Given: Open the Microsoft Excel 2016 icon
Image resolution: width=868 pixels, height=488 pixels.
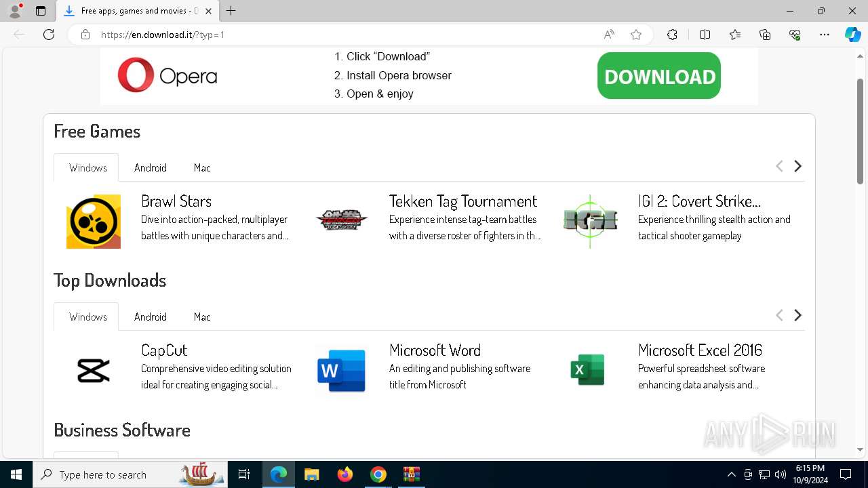Looking at the screenshot, I should coord(587,370).
